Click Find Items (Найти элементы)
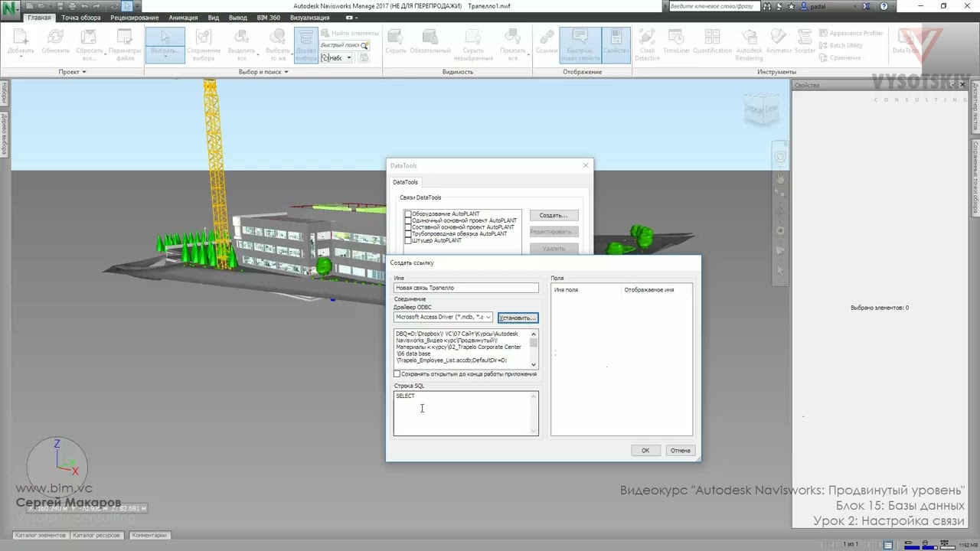Image resolution: width=980 pixels, height=551 pixels. pyautogui.click(x=350, y=34)
